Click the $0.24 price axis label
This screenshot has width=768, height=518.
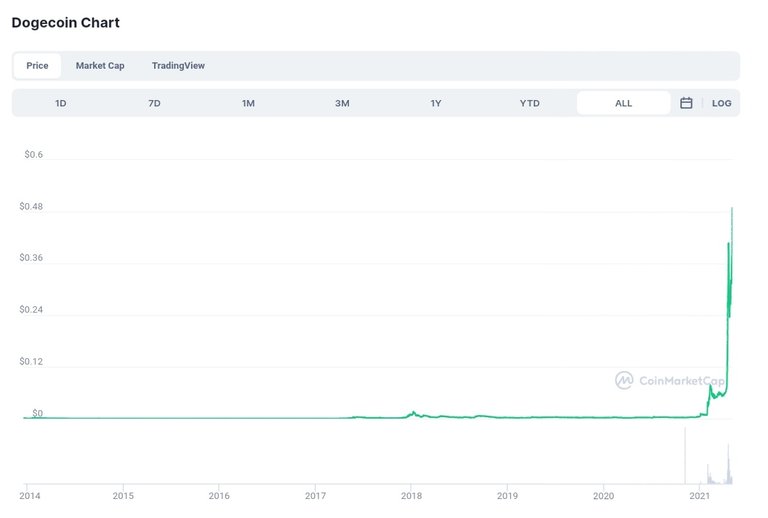coord(31,310)
